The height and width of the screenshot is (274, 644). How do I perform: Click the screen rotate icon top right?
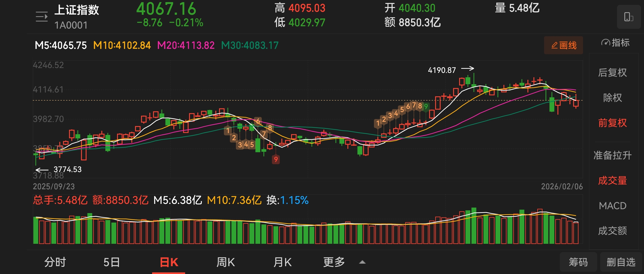pyautogui.click(x=628, y=17)
